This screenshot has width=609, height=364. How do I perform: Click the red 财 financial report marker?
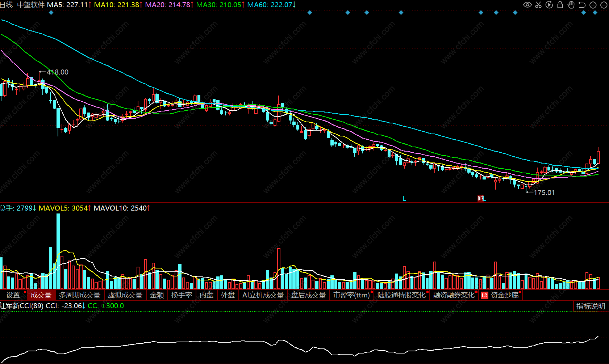tap(480, 198)
